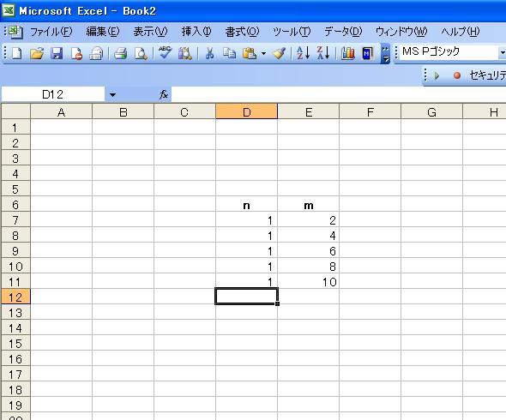Sort ascending A to Z

coord(303,53)
